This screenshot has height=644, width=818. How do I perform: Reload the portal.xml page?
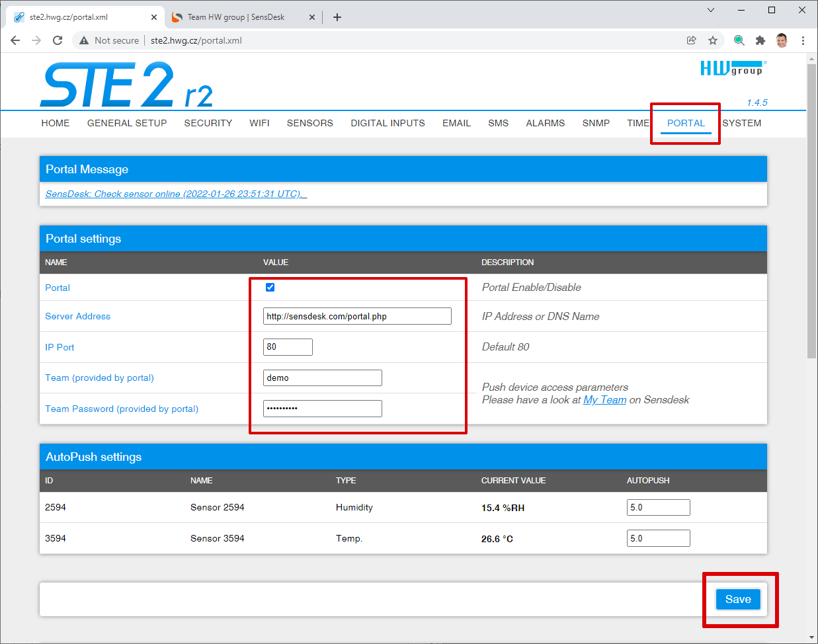pos(58,40)
